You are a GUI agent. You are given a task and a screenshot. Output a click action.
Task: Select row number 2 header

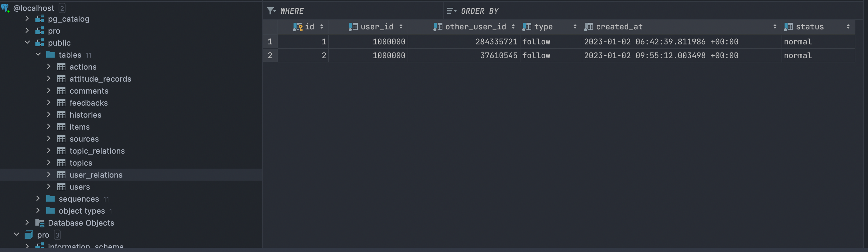point(270,55)
